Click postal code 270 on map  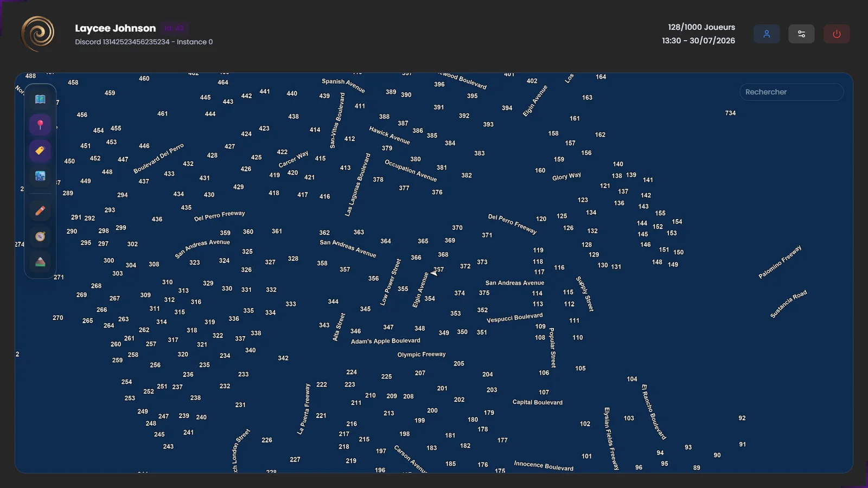click(58, 318)
